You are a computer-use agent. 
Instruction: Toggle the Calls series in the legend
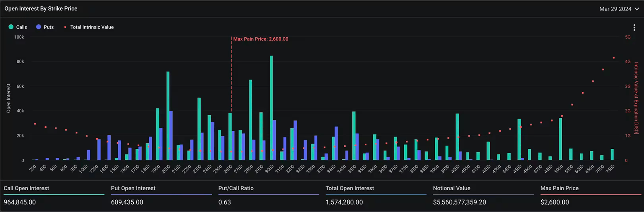click(x=18, y=27)
